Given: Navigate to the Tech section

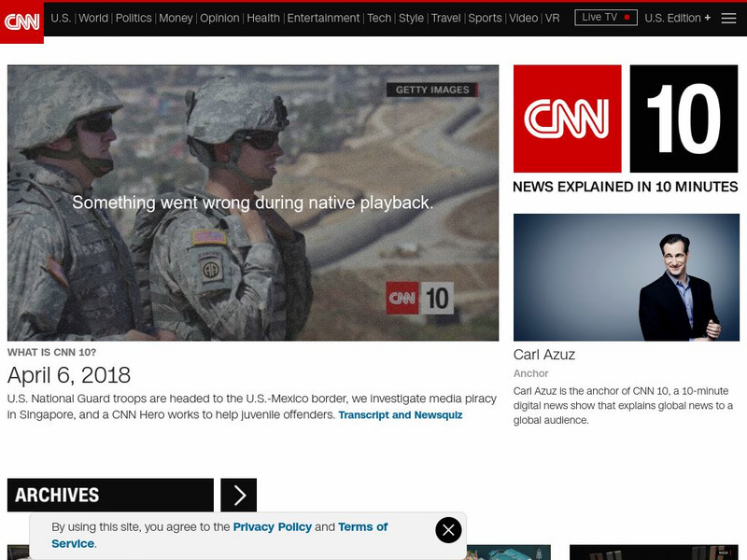Looking at the screenshot, I should point(379,18).
